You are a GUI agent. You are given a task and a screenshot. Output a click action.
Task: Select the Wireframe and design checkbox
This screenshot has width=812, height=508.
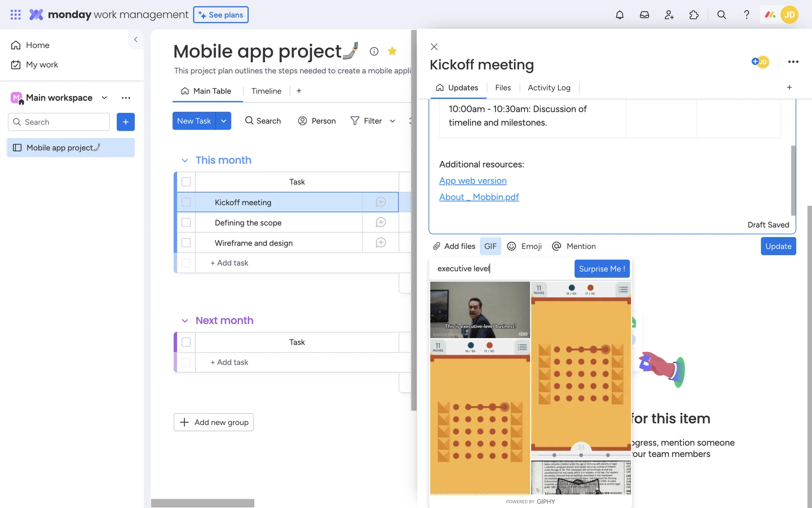coord(186,243)
